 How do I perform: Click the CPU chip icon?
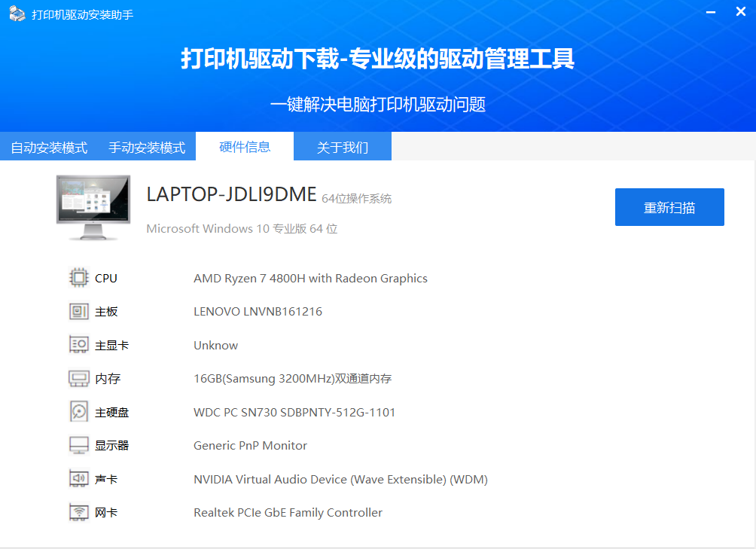78,278
